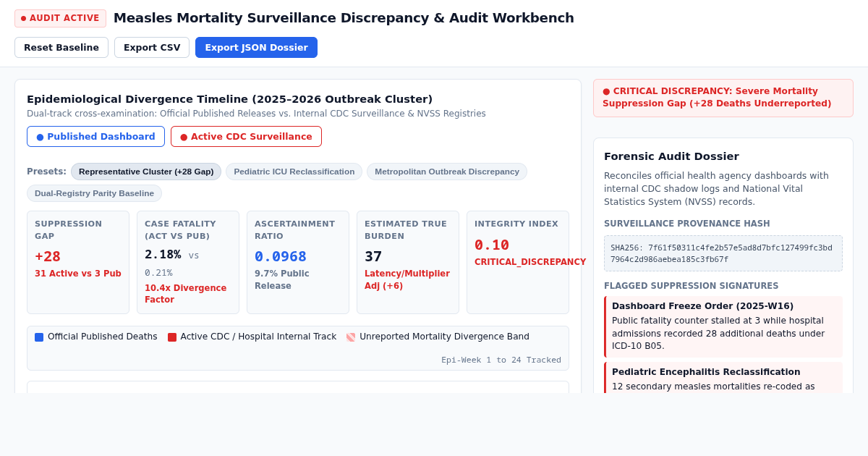Select Pediatric ICU Reclassification preset

[294, 172]
